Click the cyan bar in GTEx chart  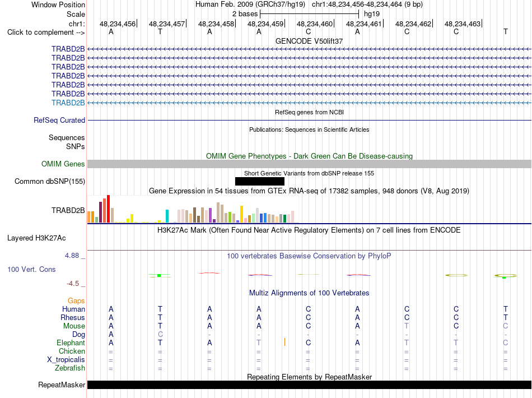click(167, 216)
